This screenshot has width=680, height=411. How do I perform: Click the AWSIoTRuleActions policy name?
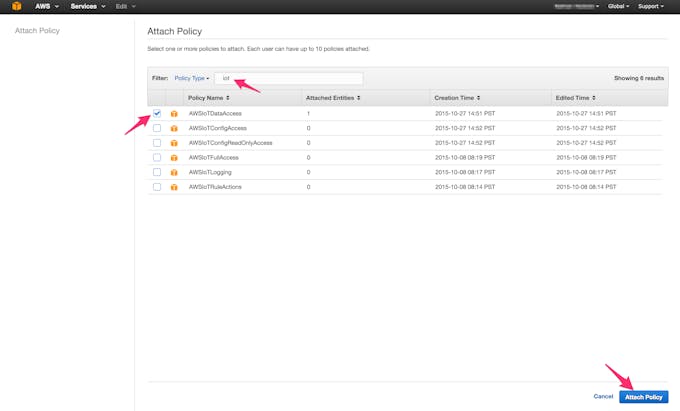tap(215, 187)
